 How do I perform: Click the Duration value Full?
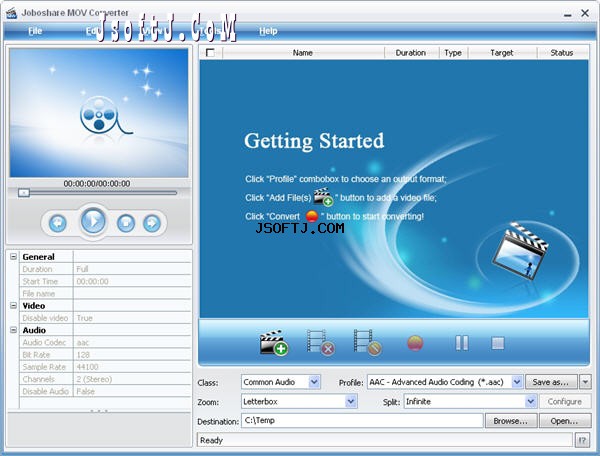coord(132,269)
